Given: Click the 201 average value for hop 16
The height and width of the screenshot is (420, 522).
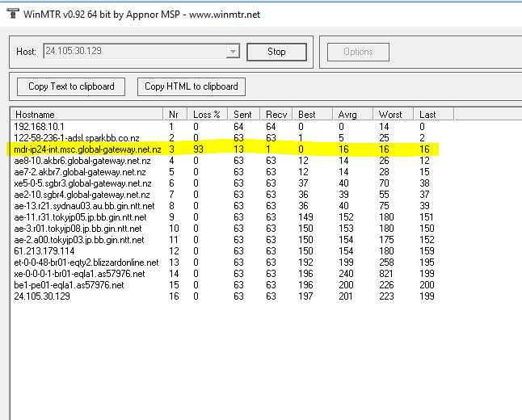Looking at the screenshot, I should (x=346, y=296).
